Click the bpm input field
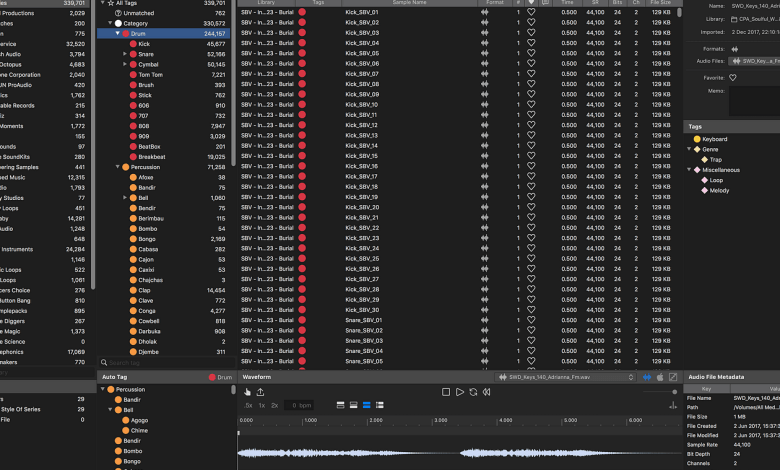Viewport: 780px width, 470px height. click(298, 405)
